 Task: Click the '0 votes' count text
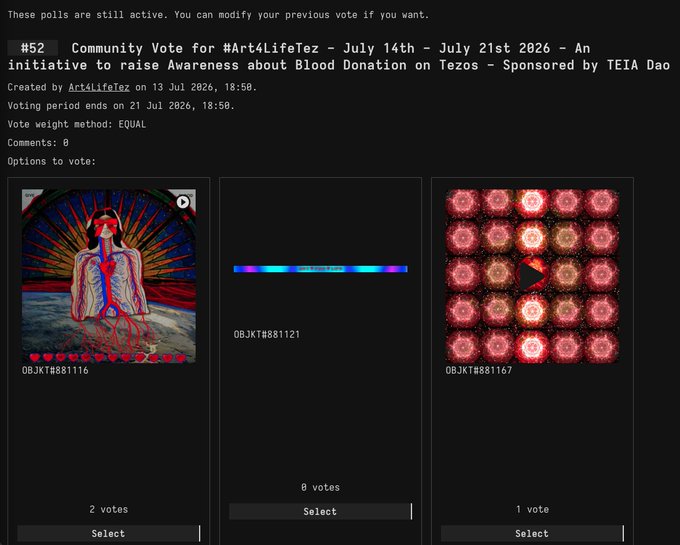tap(320, 487)
